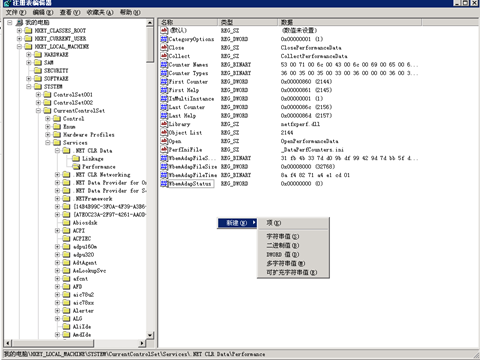Click the DWORD icon of First Counter
This screenshot has width=480, height=360.
pyautogui.click(x=164, y=82)
